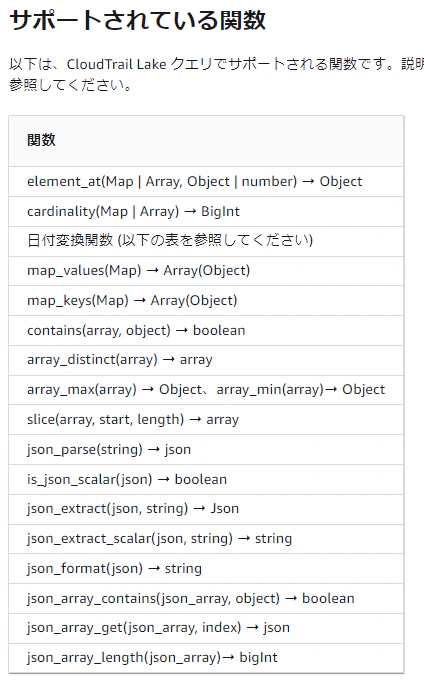Click the json_format(json) row
This screenshot has height=682, width=424.
pyautogui.click(x=206, y=568)
